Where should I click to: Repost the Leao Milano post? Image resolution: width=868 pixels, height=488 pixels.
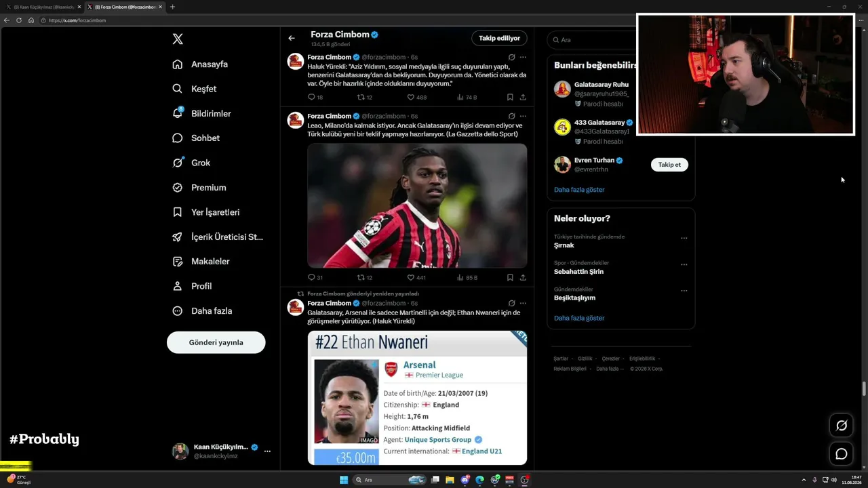tap(365, 278)
